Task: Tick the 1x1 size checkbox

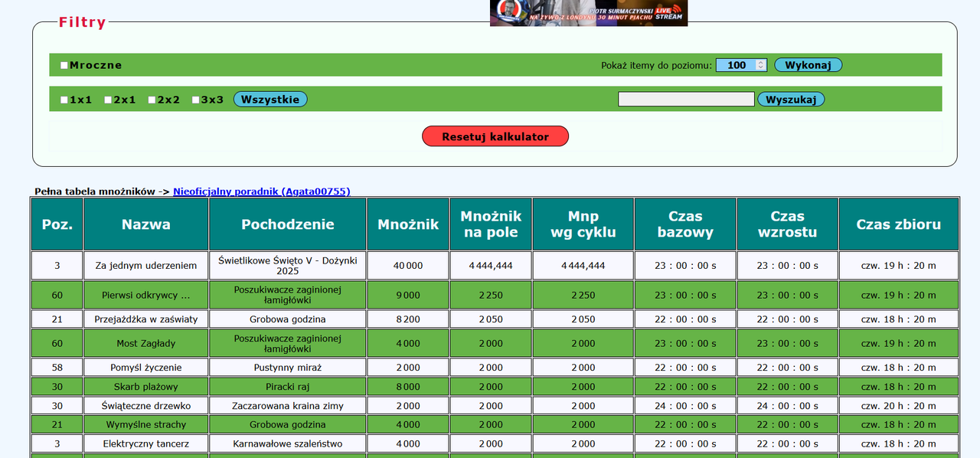Action: click(64, 100)
